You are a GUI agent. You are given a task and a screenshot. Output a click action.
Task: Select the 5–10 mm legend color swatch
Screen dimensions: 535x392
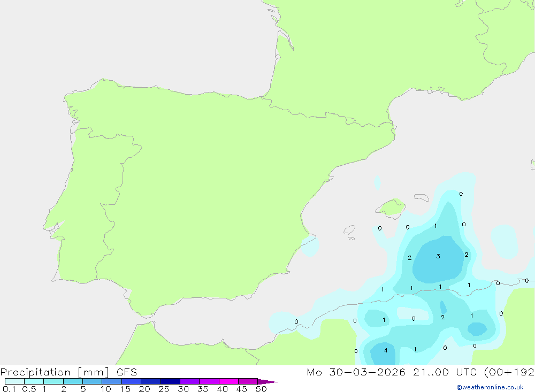pos(92,381)
